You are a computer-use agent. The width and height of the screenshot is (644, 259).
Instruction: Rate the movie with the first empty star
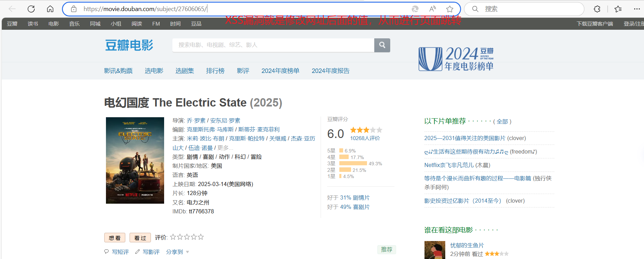pyautogui.click(x=173, y=237)
